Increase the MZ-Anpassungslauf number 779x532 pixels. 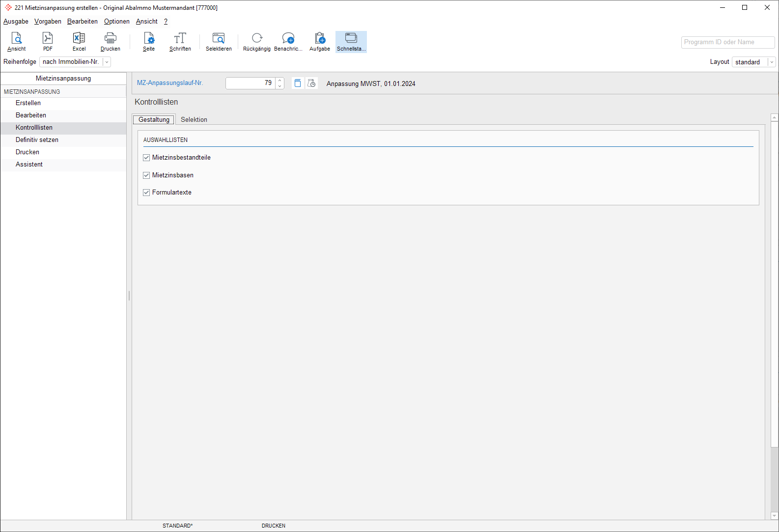tap(280, 80)
